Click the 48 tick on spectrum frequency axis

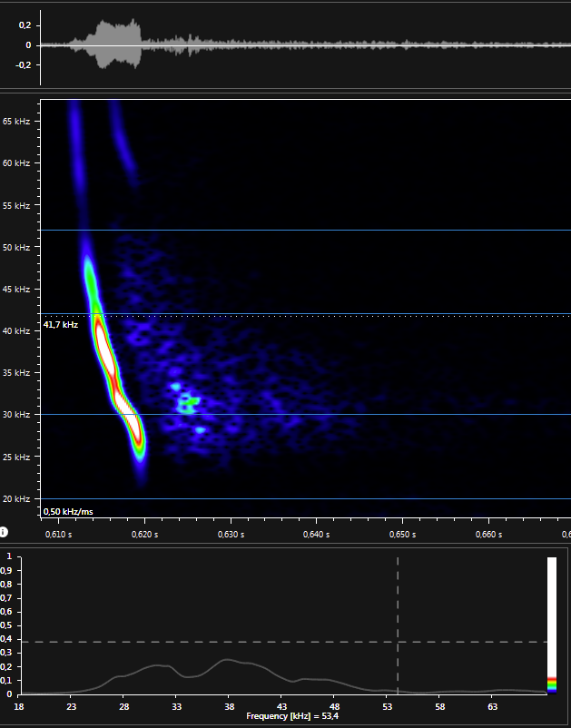pos(334,705)
